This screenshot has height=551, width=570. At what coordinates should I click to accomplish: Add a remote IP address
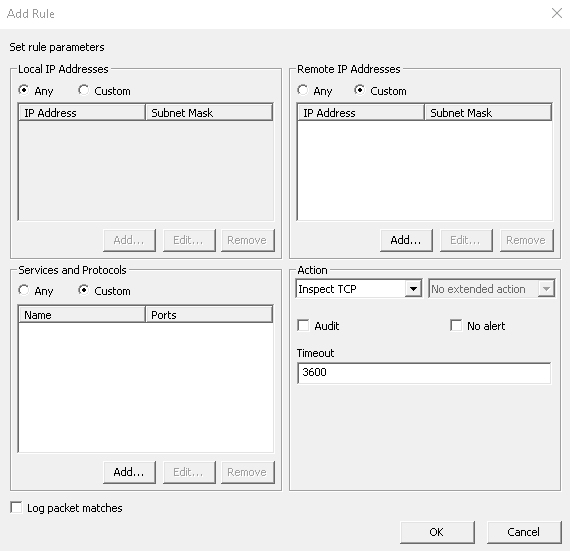click(x=406, y=240)
